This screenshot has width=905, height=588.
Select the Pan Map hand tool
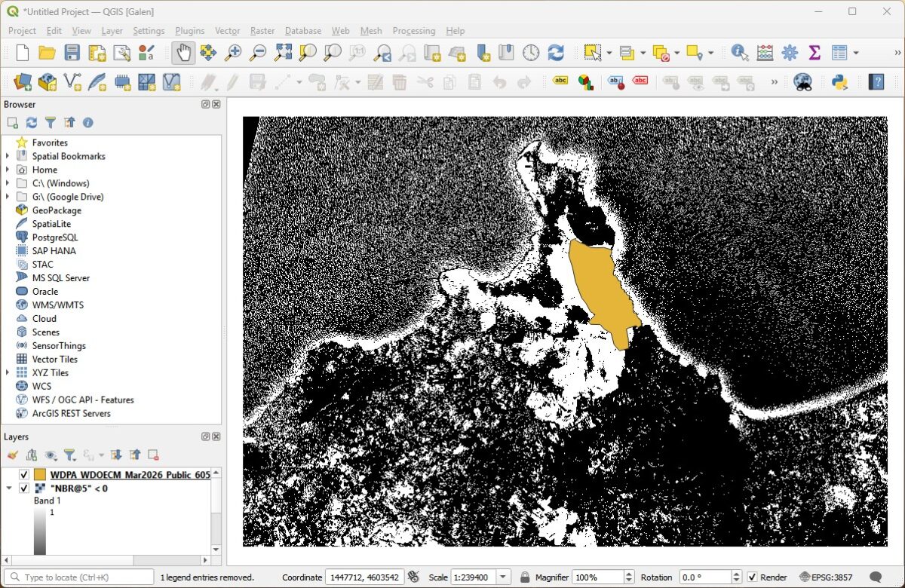(183, 53)
